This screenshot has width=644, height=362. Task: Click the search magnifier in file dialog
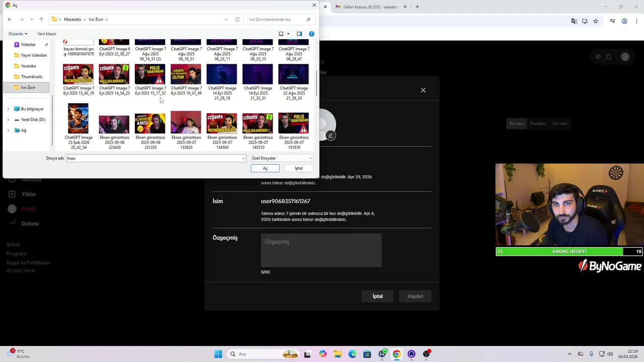coord(308,20)
